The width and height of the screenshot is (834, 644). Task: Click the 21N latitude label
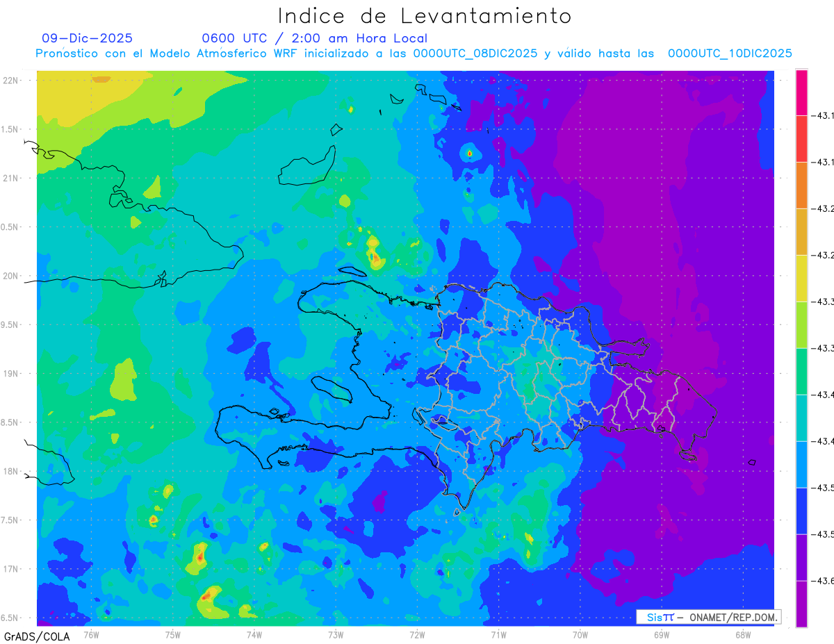(12, 178)
